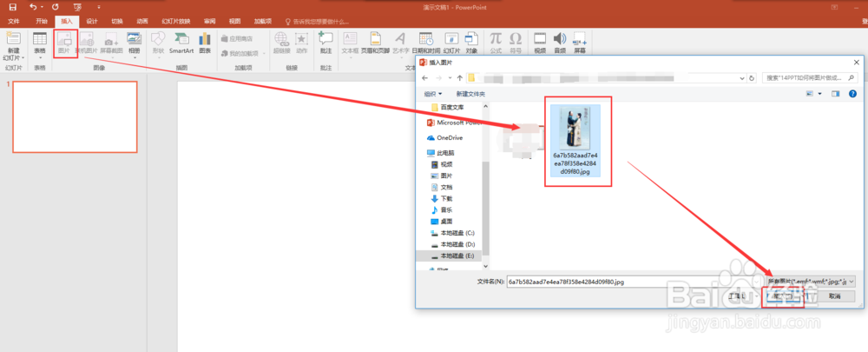Click the Screen Recording (屏幕) icon
The height and width of the screenshot is (352, 868).
point(580,43)
